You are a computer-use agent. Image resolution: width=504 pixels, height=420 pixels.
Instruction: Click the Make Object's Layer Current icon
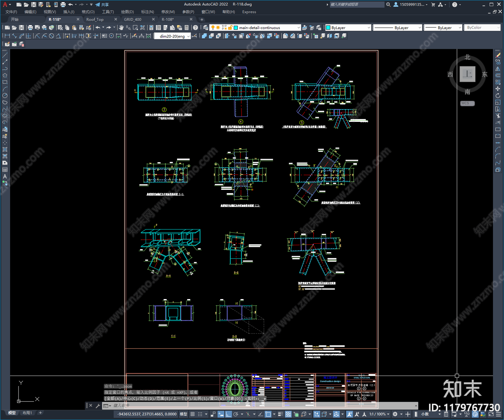305,28
